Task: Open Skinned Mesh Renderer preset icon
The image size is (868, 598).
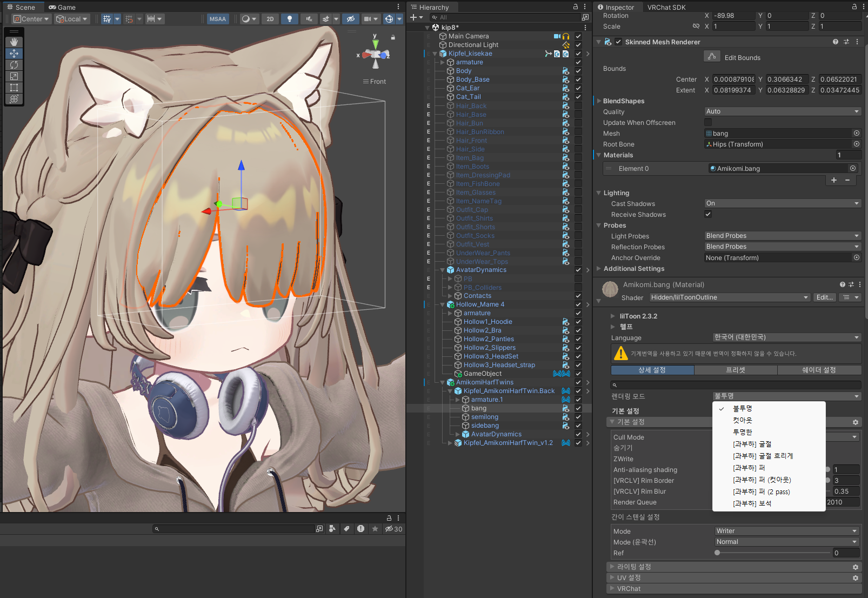Action: click(846, 42)
